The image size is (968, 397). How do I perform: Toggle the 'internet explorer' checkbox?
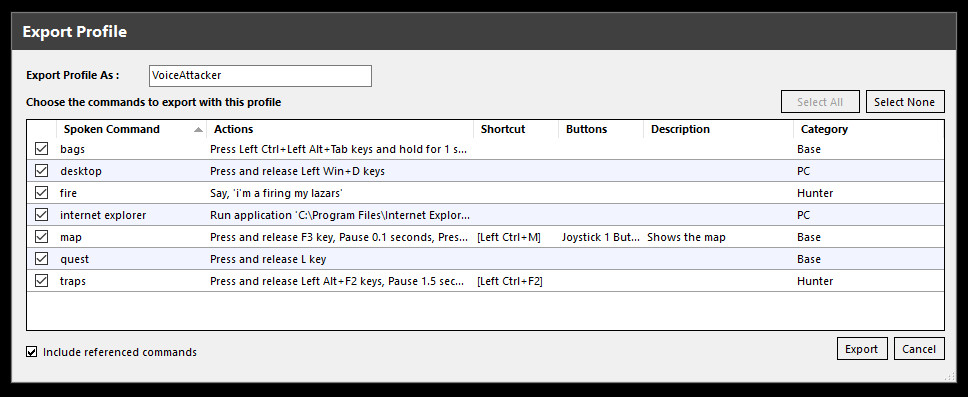41,215
